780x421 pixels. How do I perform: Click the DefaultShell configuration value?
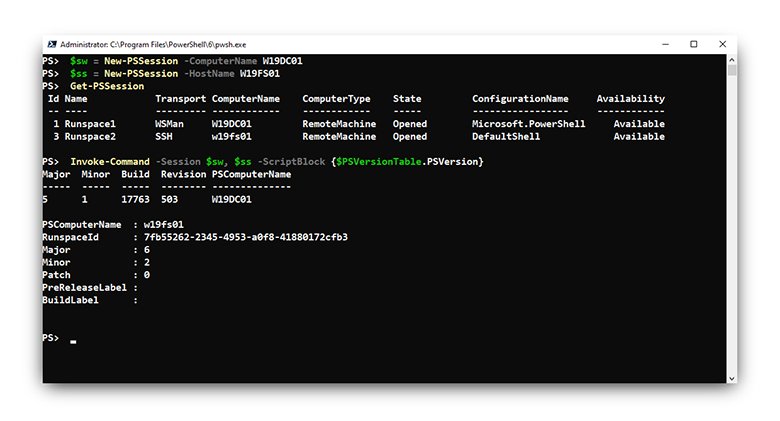[x=506, y=136]
